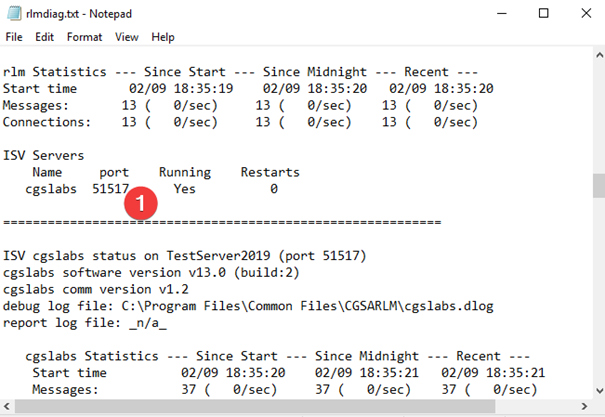Click the 'Yes' value under Running column

185,188
